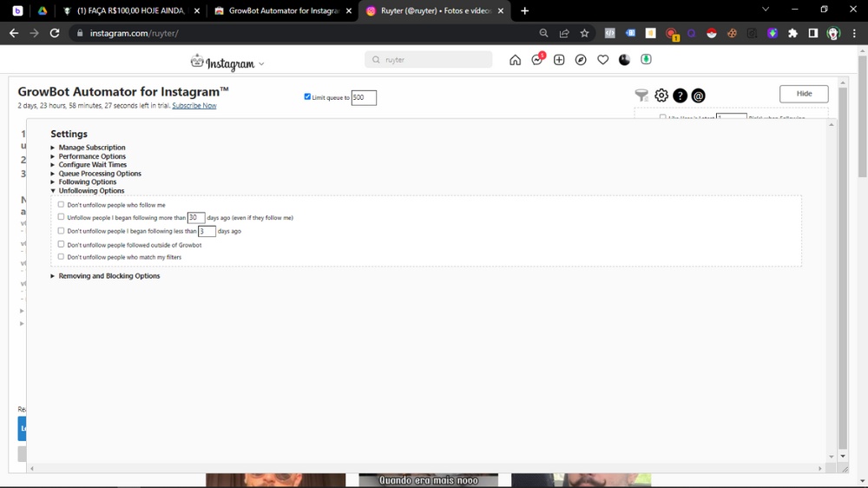This screenshot has width=868, height=488.
Task: Click the settings panel horizontal scrollbar
Action: point(425,469)
